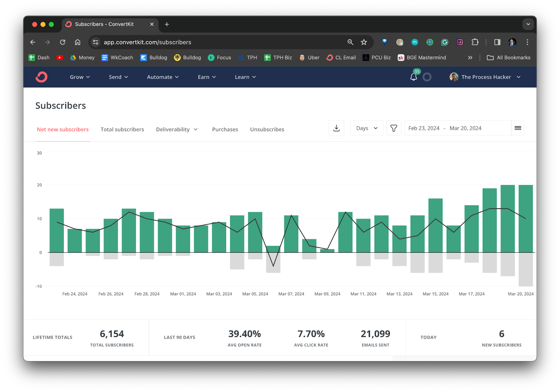Open the filter funnel icon
560x392 pixels.
[x=394, y=128]
